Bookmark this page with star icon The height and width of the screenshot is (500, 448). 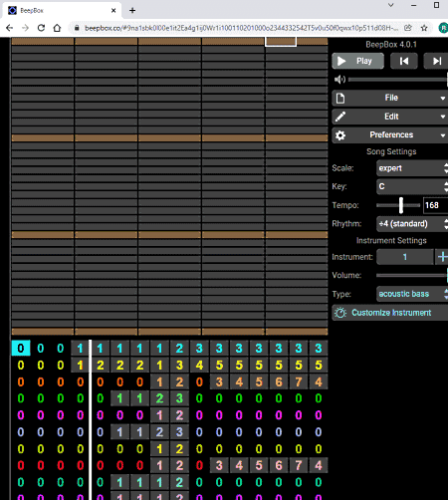(424, 28)
